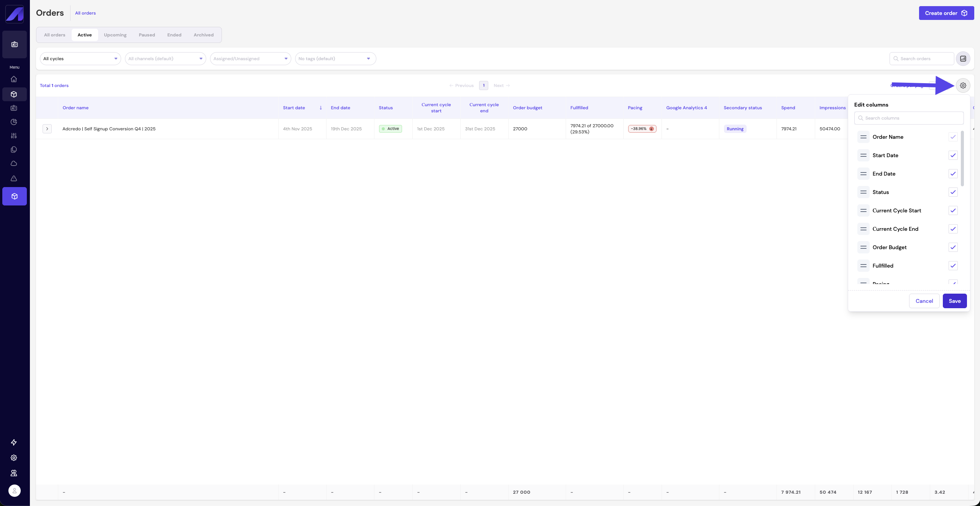Click the home icon in the sidebar
The image size is (980, 506).
pos(14,79)
